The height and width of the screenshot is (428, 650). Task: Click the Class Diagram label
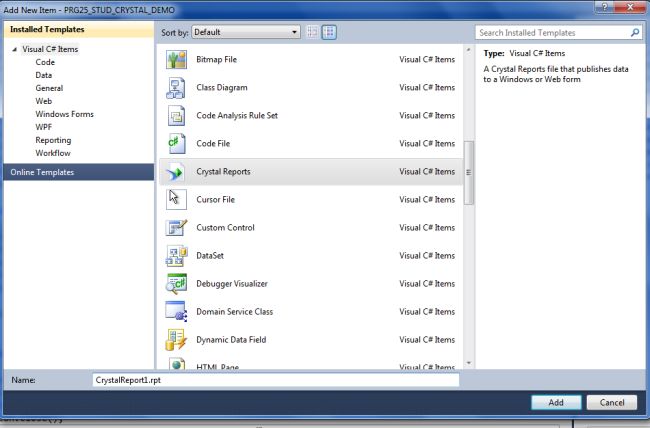pyautogui.click(x=222, y=88)
